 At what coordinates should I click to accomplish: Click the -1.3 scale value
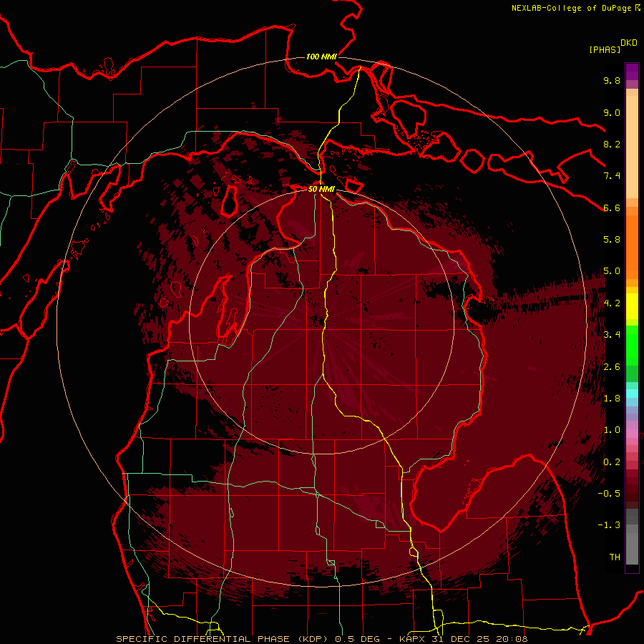609,525
